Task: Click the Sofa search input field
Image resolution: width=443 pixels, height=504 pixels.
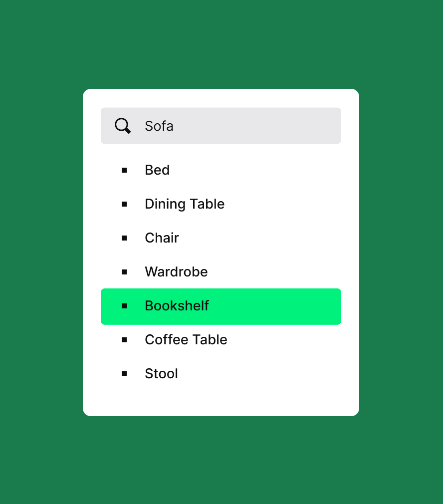Action: (221, 126)
